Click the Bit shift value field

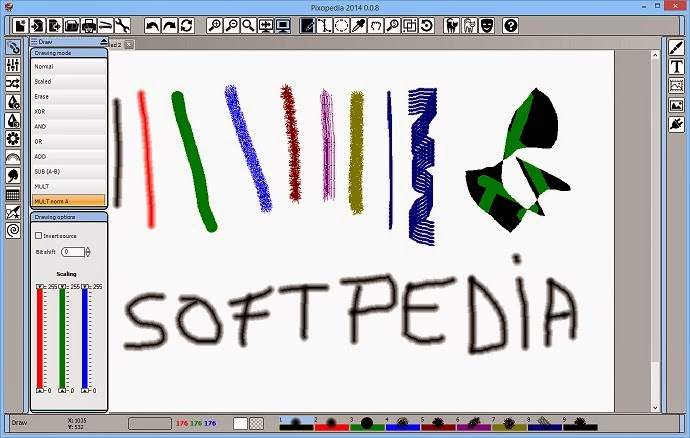point(73,252)
